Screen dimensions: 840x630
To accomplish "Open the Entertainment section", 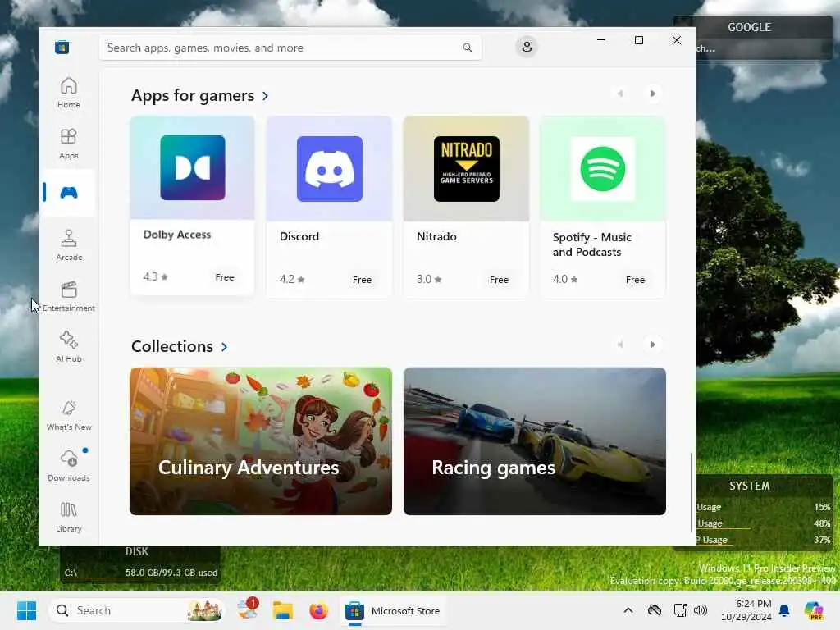I will coord(69,296).
